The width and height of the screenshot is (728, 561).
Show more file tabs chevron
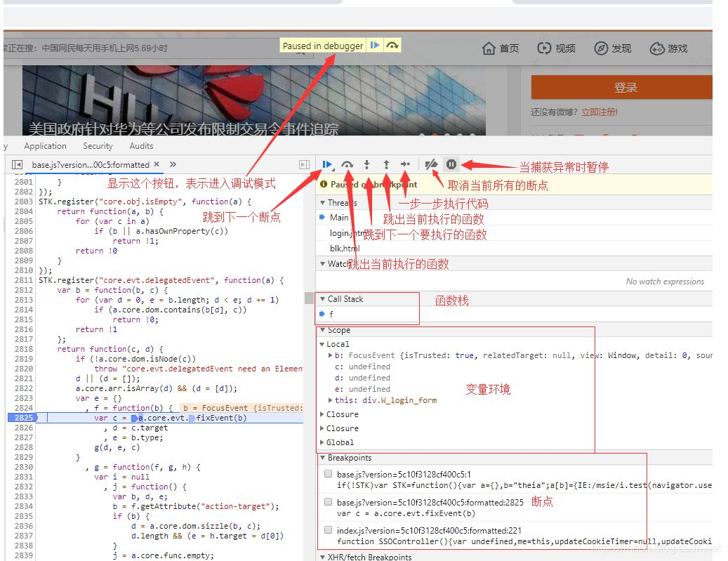[x=173, y=164]
